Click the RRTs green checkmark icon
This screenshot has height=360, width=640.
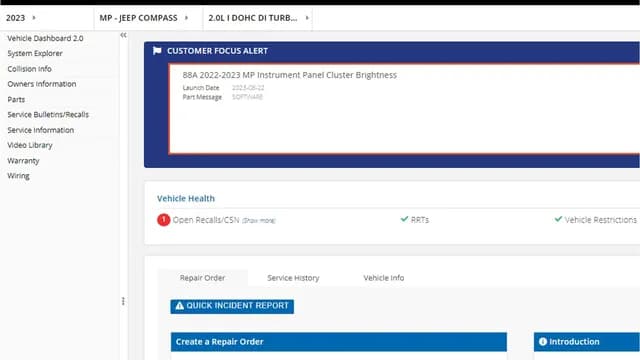[404, 219]
